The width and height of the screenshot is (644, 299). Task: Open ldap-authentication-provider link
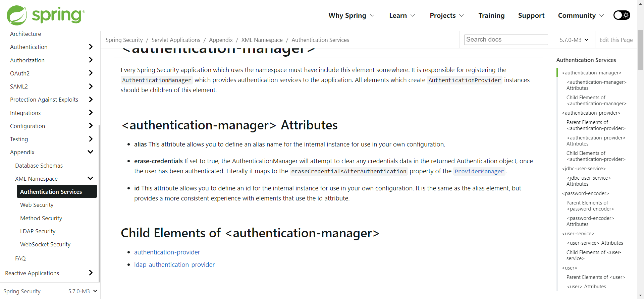[x=174, y=264]
